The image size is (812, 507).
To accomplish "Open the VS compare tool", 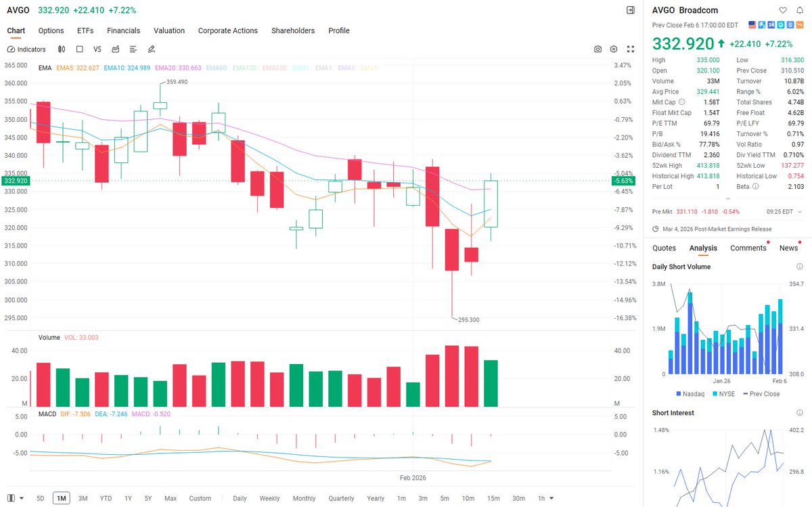I will (x=97, y=49).
